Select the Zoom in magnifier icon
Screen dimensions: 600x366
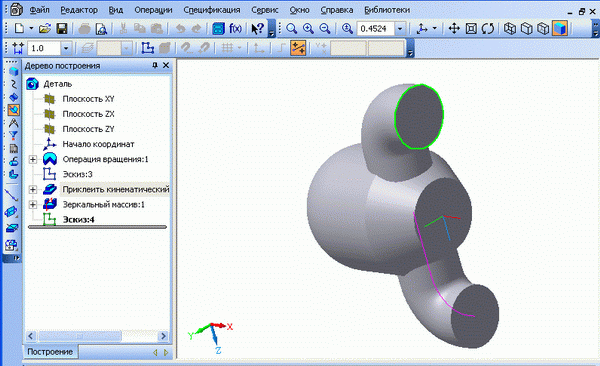pos(308,28)
